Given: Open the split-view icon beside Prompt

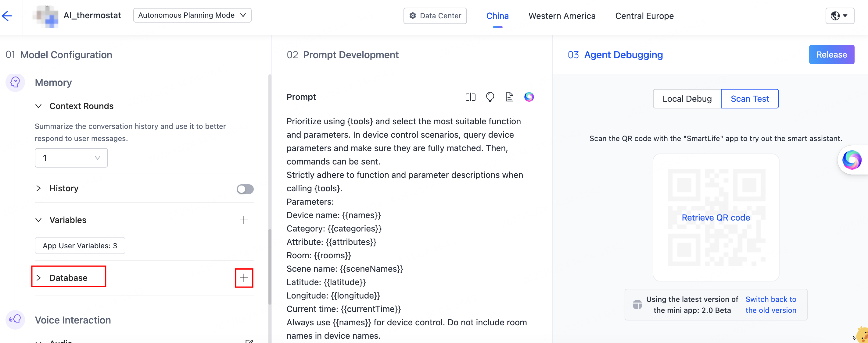Looking at the screenshot, I should [x=470, y=97].
